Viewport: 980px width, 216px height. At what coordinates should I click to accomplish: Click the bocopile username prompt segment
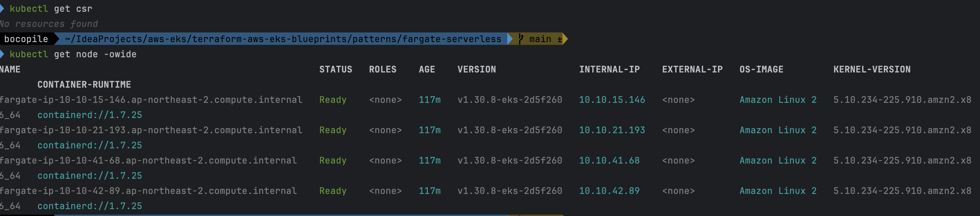tap(26, 39)
